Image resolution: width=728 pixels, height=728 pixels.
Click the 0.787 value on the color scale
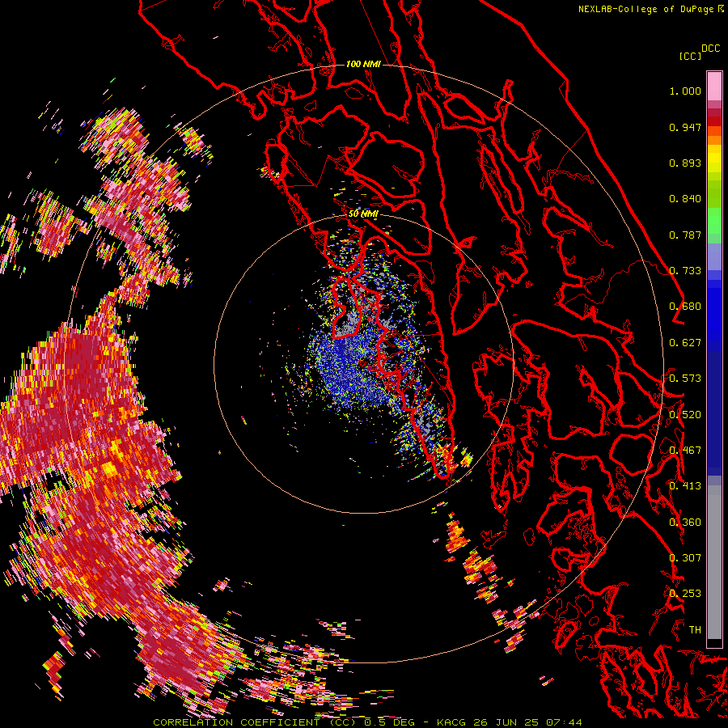point(685,235)
